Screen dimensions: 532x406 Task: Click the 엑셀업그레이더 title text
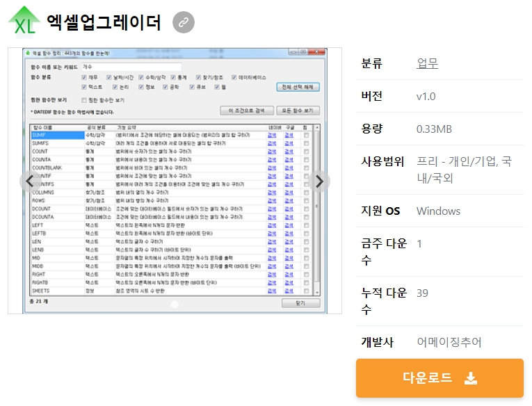tap(103, 22)
